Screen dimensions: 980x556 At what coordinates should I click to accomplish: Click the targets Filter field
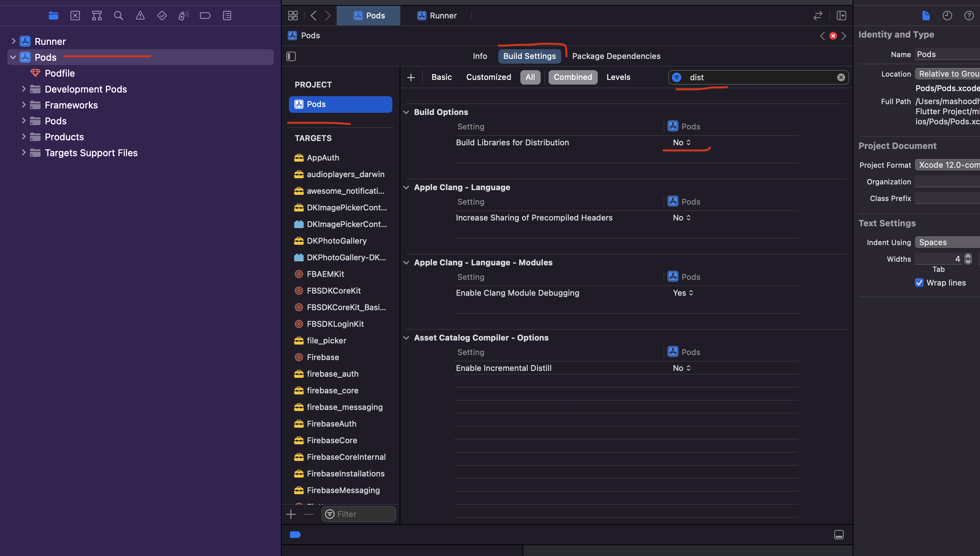pyautogui.click(x=358, y=514)
